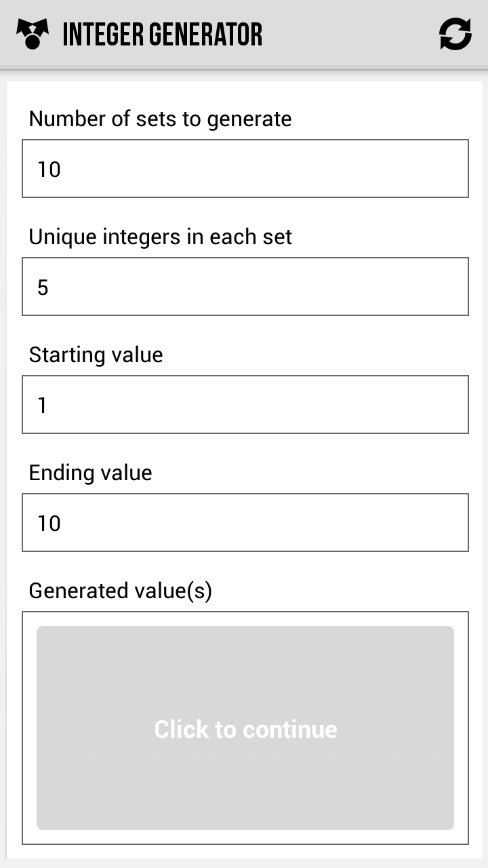Select the Number of sets to generate field
Viewport: 488px width, 868px height.
pyautogui.click(x=245, y=168)
